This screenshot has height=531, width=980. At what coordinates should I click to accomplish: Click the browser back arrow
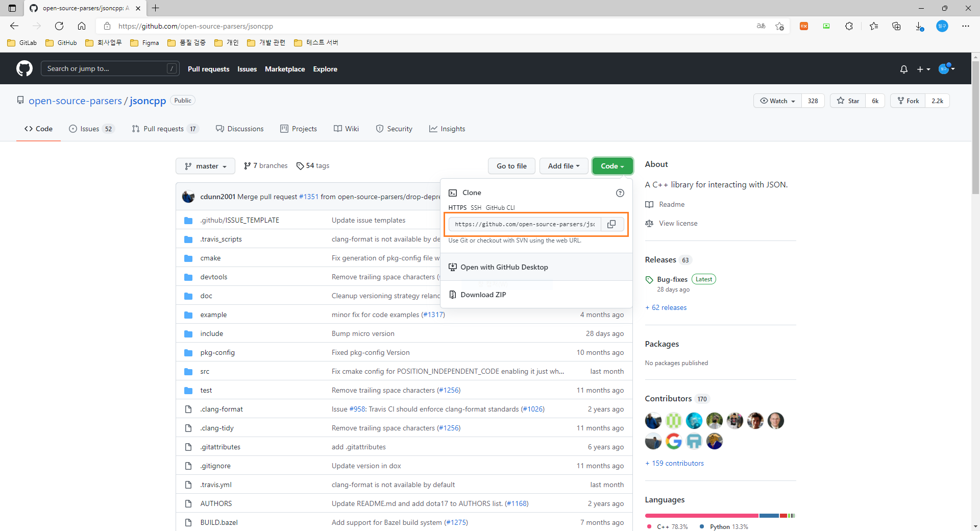[x=14, y=26]
